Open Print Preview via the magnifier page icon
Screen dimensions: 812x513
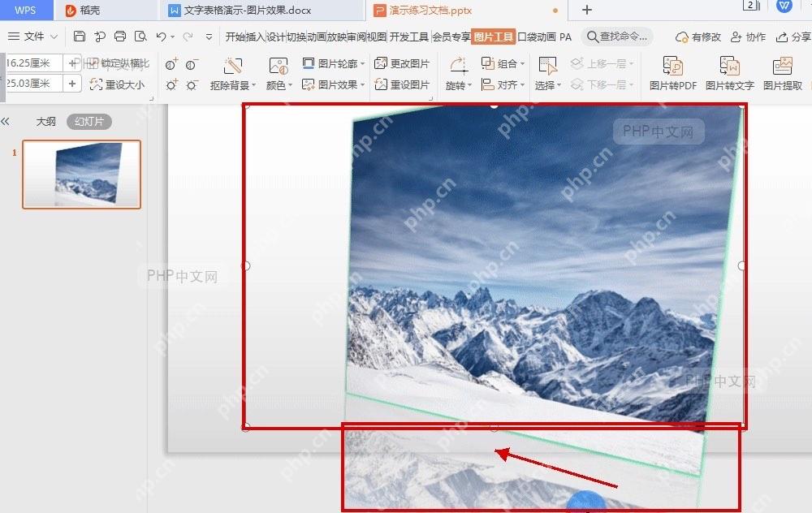pyautogui.click(x=140, y=37)
